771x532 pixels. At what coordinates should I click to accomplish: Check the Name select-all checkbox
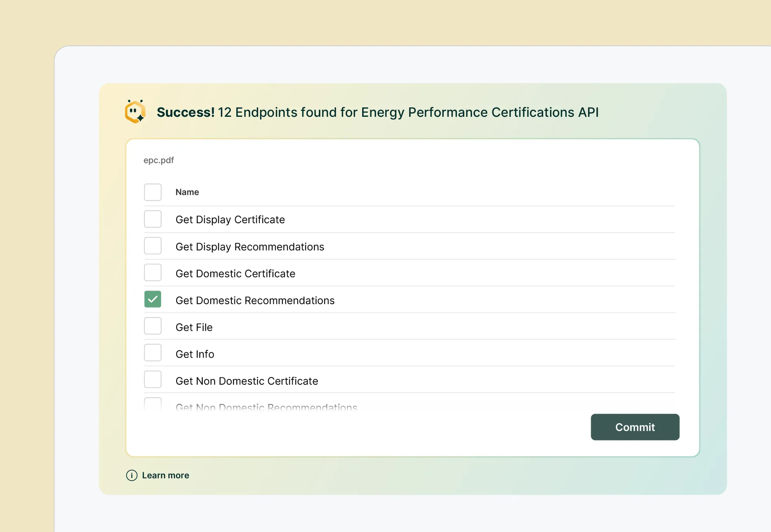[153, 192]
